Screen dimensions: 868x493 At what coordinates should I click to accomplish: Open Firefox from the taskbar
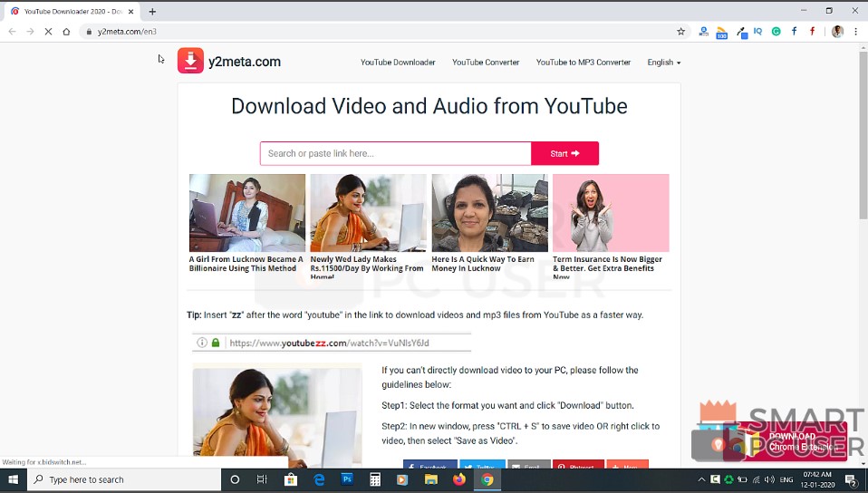click(x=459, y=479)
